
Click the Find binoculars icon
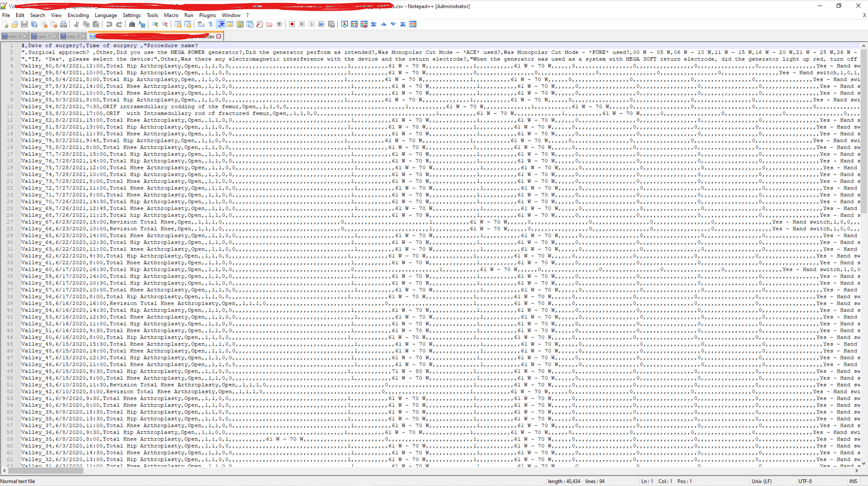coord(132,24)
